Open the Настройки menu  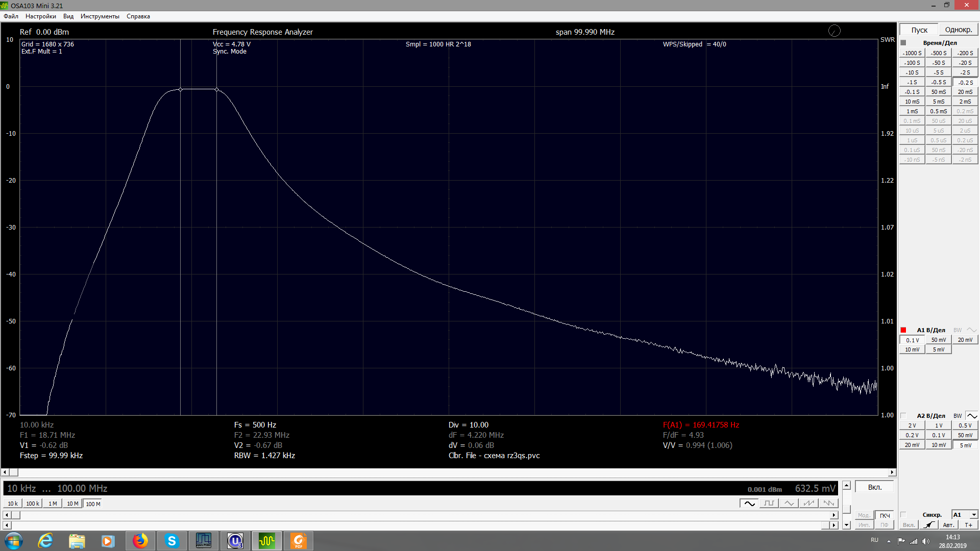tap(41, 16)
